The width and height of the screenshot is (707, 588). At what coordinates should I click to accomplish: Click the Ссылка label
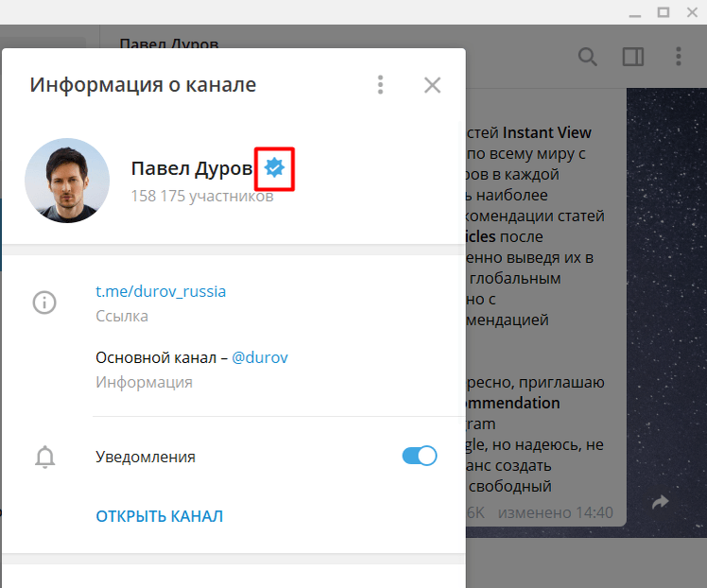[x=122, y=316]
